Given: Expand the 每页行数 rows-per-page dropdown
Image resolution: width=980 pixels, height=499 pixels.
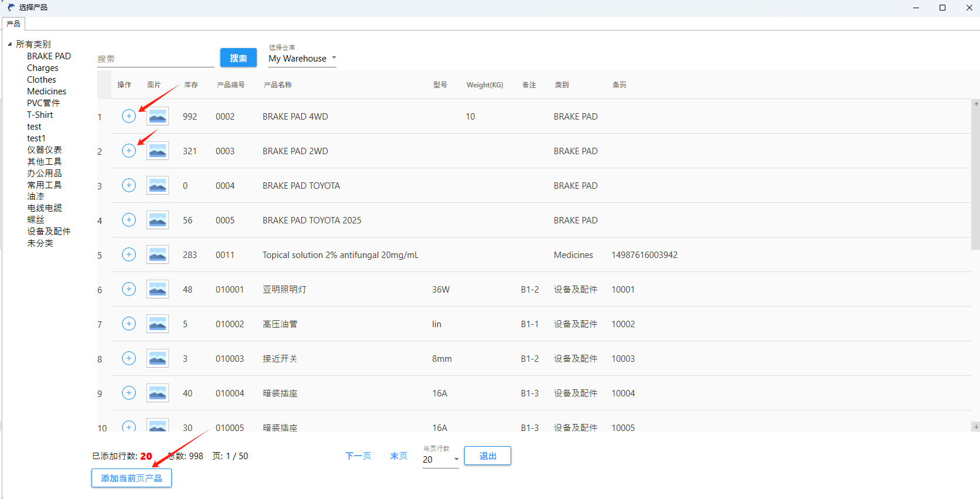Looking at the screenshot, I should [x=440, y=460].
